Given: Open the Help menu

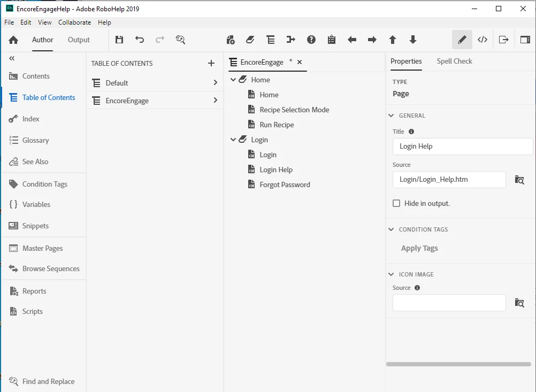Looking at the screenshot, I should point(104,22).
